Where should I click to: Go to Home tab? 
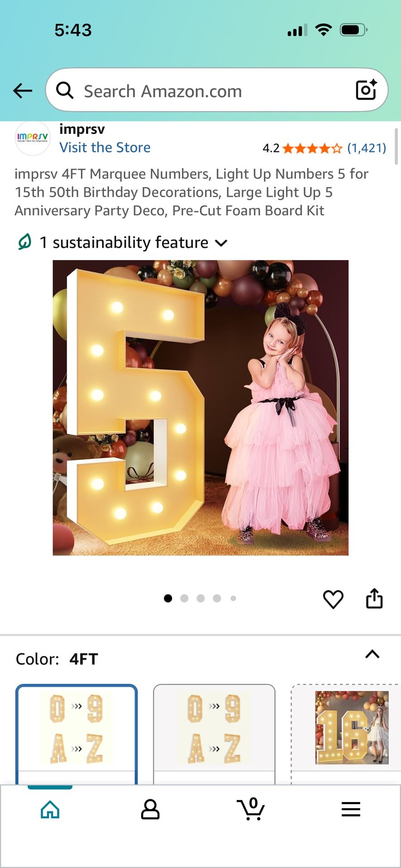coord(50,810)
